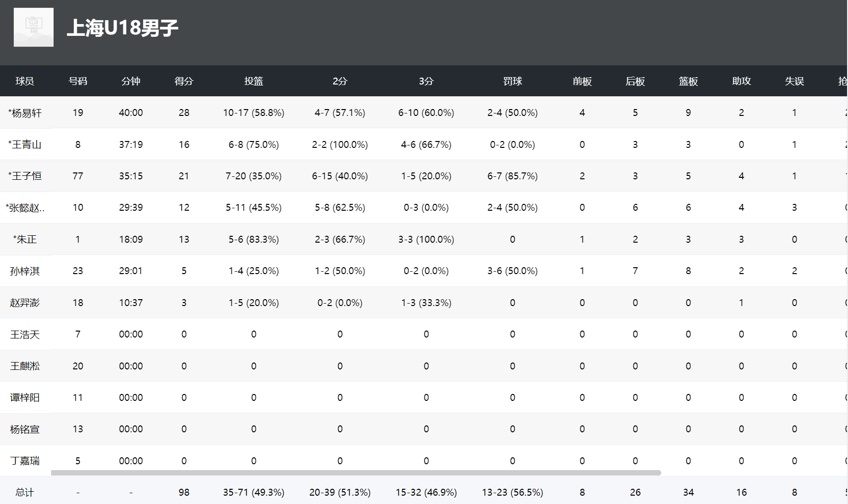This screenshot has width=848, height=504.
Task: Open player 朱正's name
Action: coord(25,239)
